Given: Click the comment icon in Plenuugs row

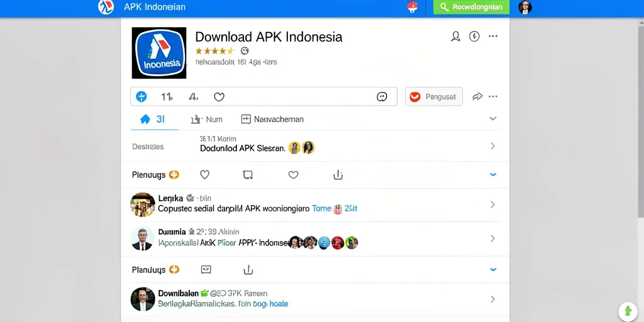Looking at the screenshot, I should (248, 175).
